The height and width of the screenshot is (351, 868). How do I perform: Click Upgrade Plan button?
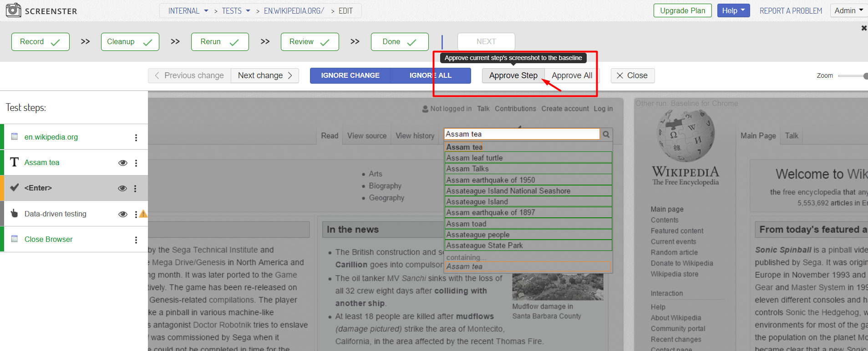pyautogui.click(x=683, y=10)
